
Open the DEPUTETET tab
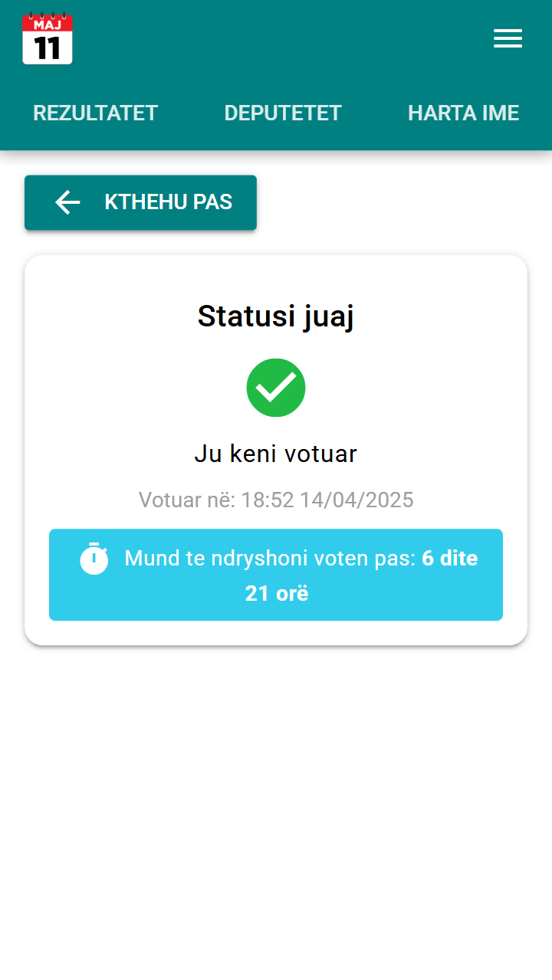[282, 113]
